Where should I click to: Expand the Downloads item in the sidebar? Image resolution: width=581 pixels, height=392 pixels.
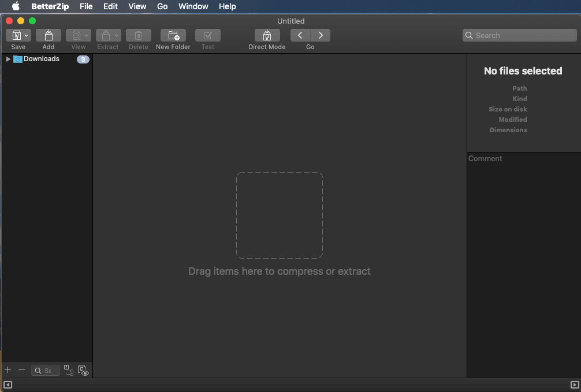pos(8,58)
